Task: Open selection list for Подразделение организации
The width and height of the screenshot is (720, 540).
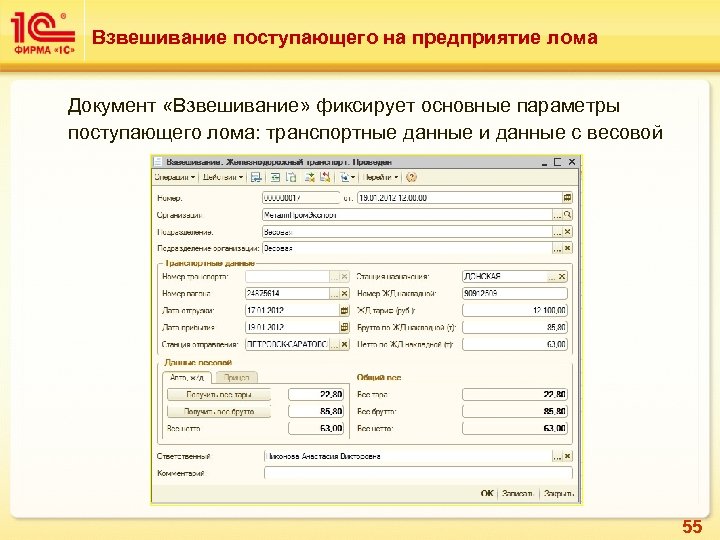Action: pos(557,248)
